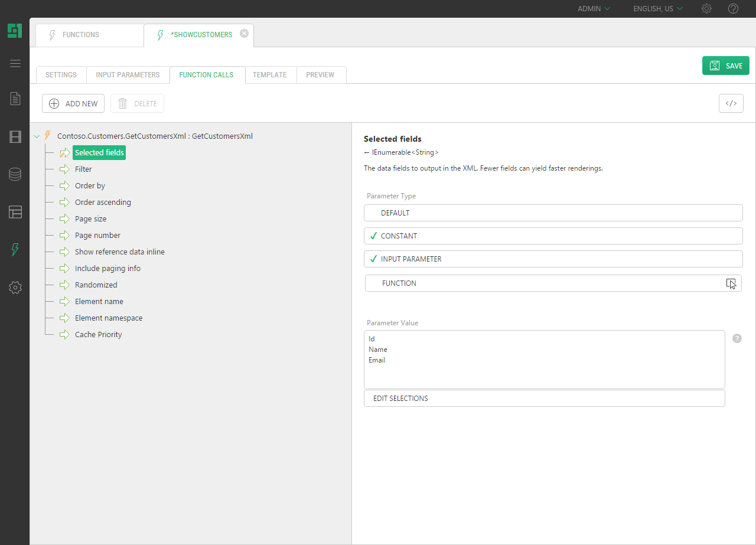
Task: Click the SAVE button
Action: pyautogui.click(x=725, y=66)
